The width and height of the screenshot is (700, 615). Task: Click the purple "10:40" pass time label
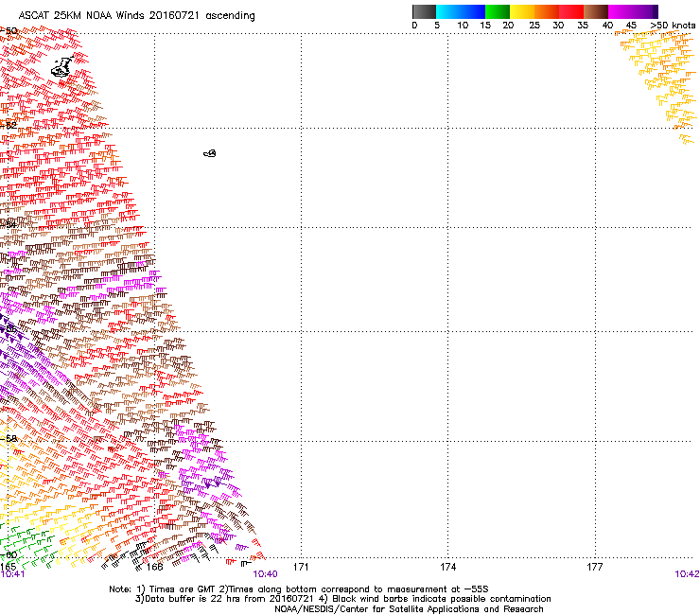click(265, 574)
